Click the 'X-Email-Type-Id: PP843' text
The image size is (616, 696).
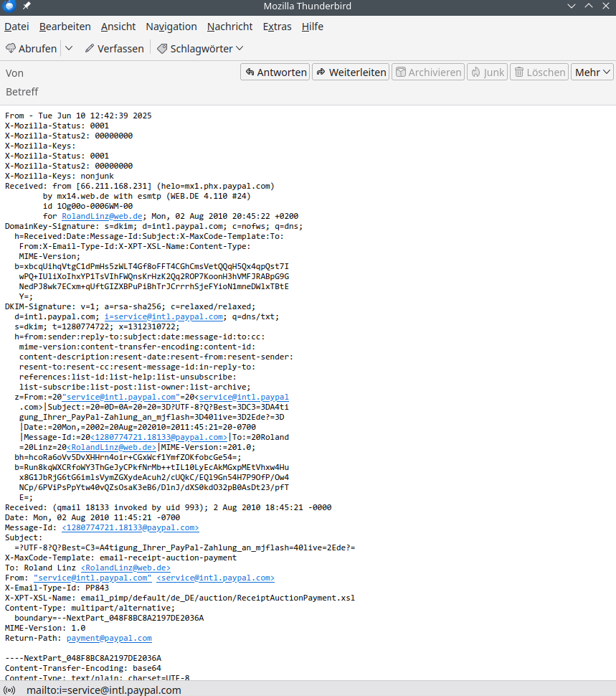tap(57, 588)
